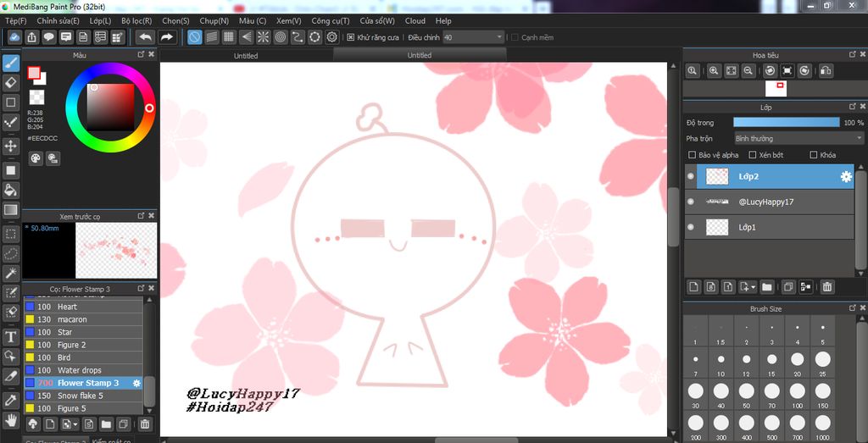Enable the Xén bớt checkbox
This screenshot has width=868, height=443.
[x=753, y=155]
